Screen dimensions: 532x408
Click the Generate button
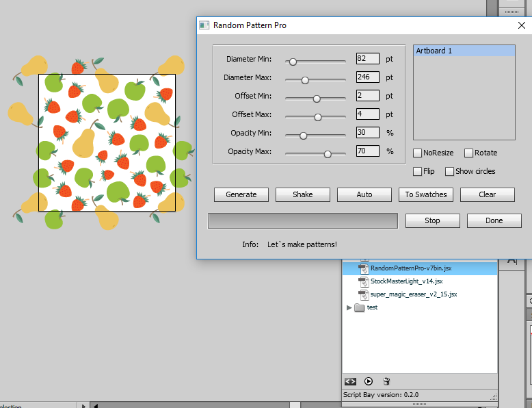click(x=241, y=194)
